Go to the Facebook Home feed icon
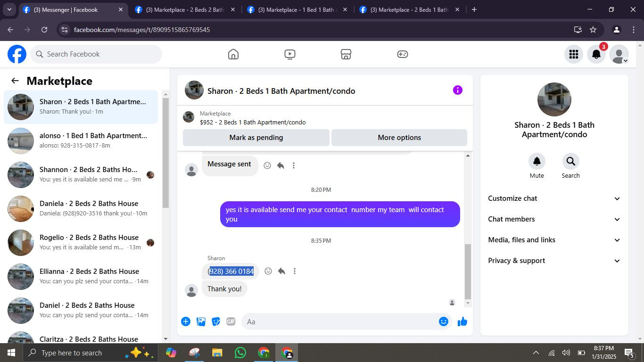 click(x=233, y=54)
